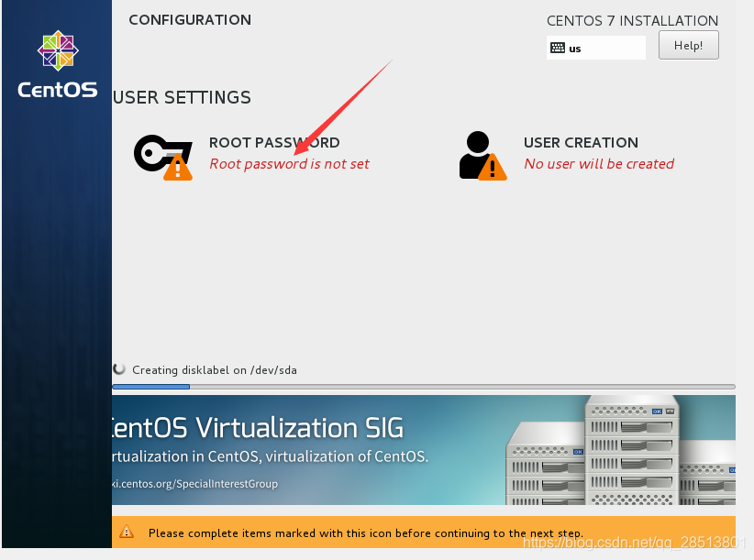Viewport: 754px width, 560px height.
Task: Click the CentOS Virtualization SIG banner title
Action: (257, 428)
